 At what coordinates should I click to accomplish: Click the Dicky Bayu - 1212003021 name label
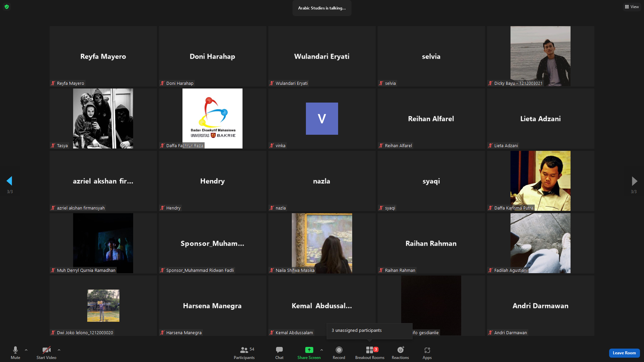click(518, 83)
